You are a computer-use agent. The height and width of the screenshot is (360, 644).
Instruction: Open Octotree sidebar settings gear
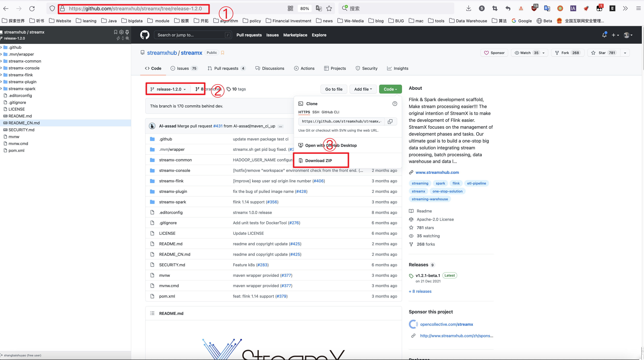(x=122, y=32)
